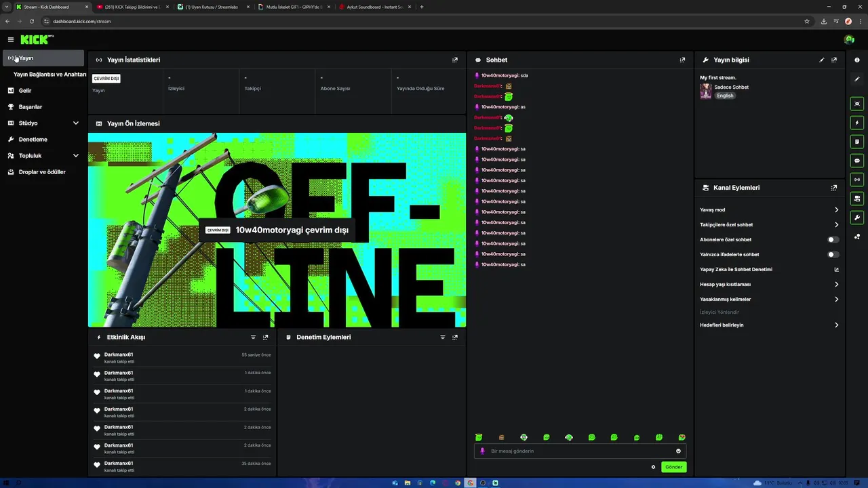Click the Sadece Sohbet category thumbnail
Image resolution: width=868 pixels, height=488 pixels.
click(x=706, y=91)
